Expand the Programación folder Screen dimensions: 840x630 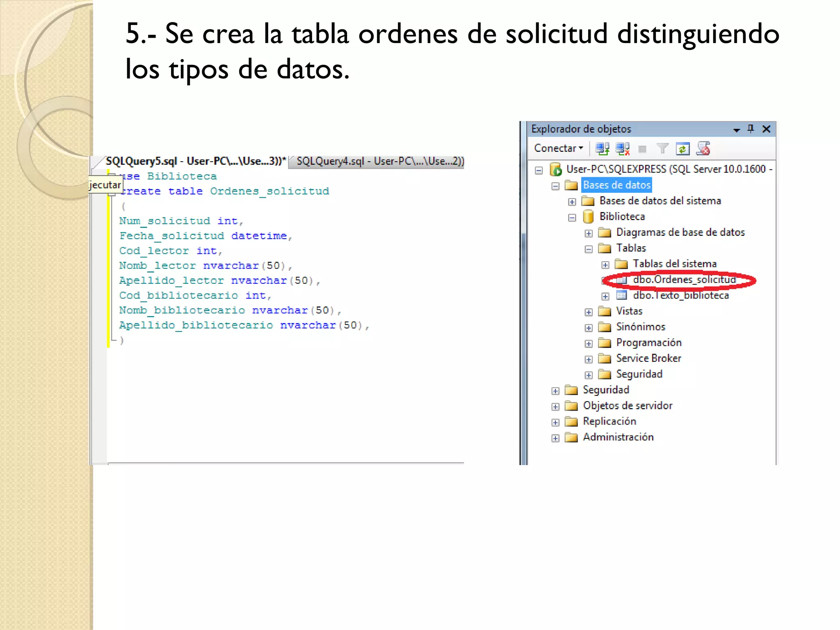click(x=589, y=344)
